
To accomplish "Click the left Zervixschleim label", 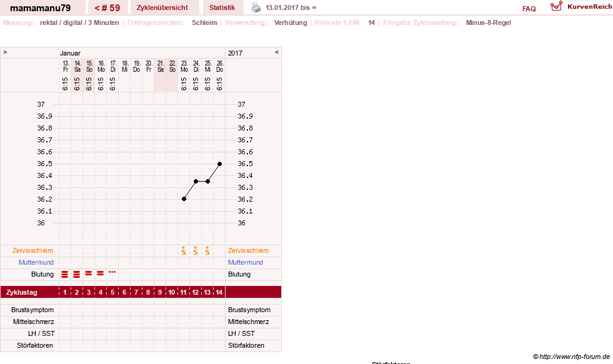I will point(33,250).
